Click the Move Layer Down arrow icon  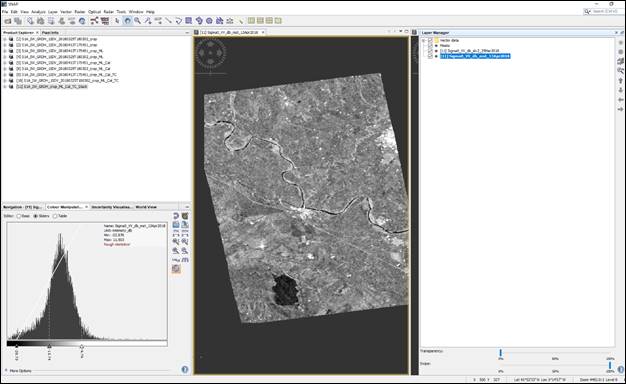click(621, 90)
